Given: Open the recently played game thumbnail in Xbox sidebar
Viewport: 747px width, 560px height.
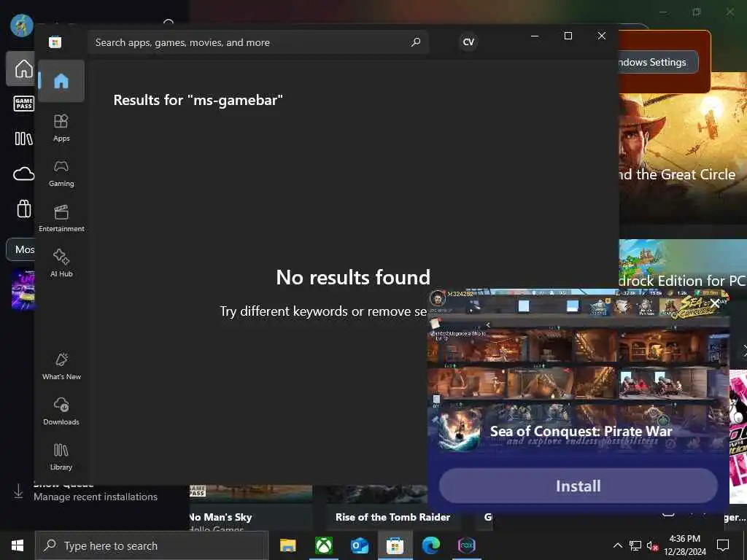Looking at the screenshot, I should pyautogui.click(x=23, y=289).
